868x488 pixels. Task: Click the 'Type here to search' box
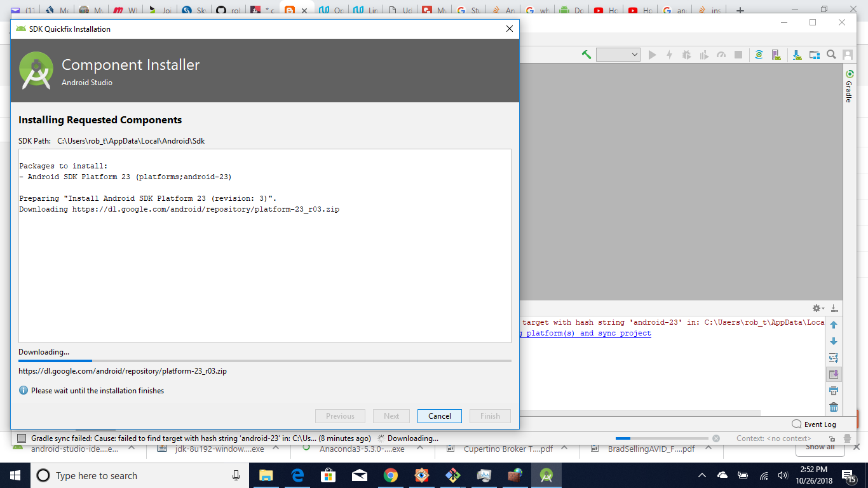coord(140,475)
